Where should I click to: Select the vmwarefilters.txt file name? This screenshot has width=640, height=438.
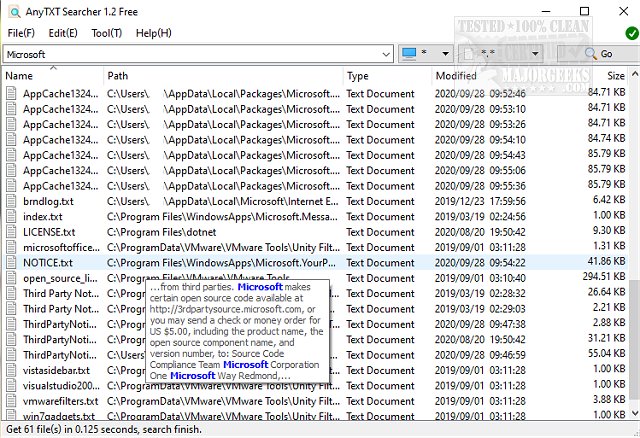click(60, 401)
